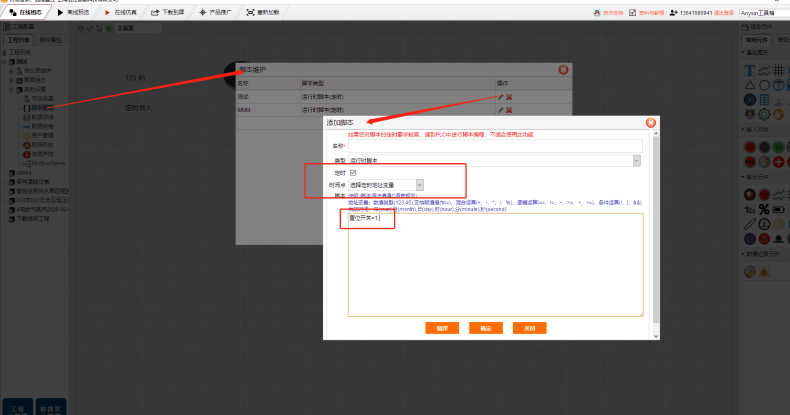Image resolution: width=790 pixels, height=415 pixels.
Task: Click the 确定 confirm button
Action: [x=486, y=327]
